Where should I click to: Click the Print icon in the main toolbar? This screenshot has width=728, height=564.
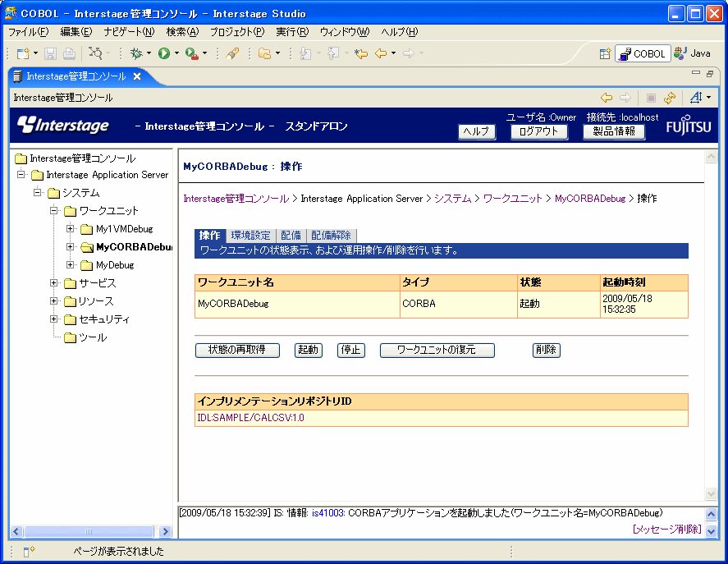[x=69, y=54]
